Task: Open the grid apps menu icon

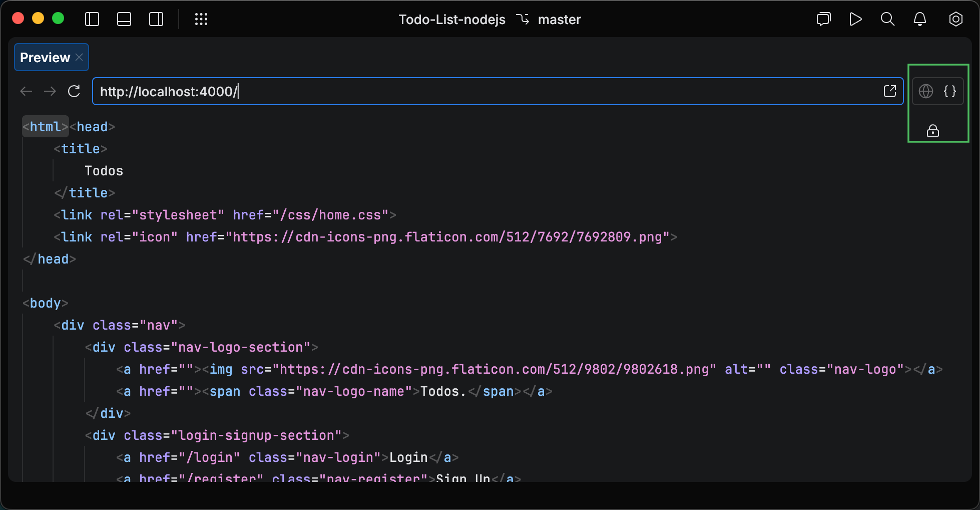Action: pos(201,20)
